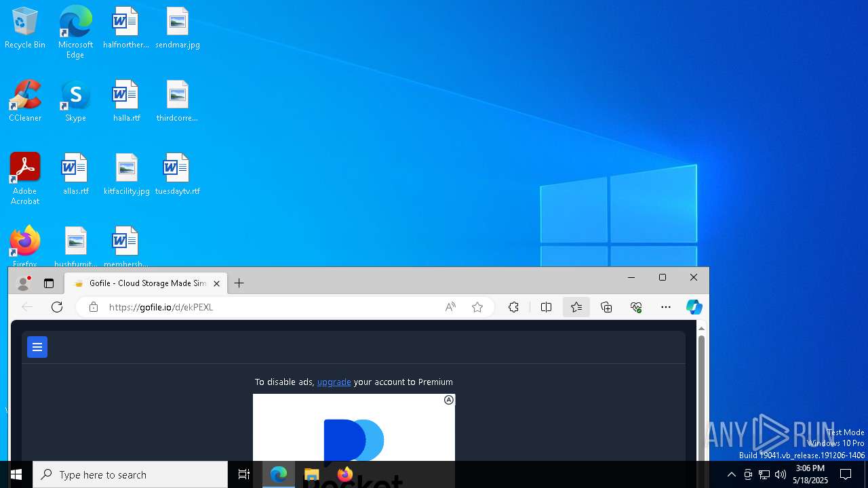Image resolution: width=868 pixels, height=488 pixels.
Task: Click the taskbar search box
Action: tap(130, 474)
